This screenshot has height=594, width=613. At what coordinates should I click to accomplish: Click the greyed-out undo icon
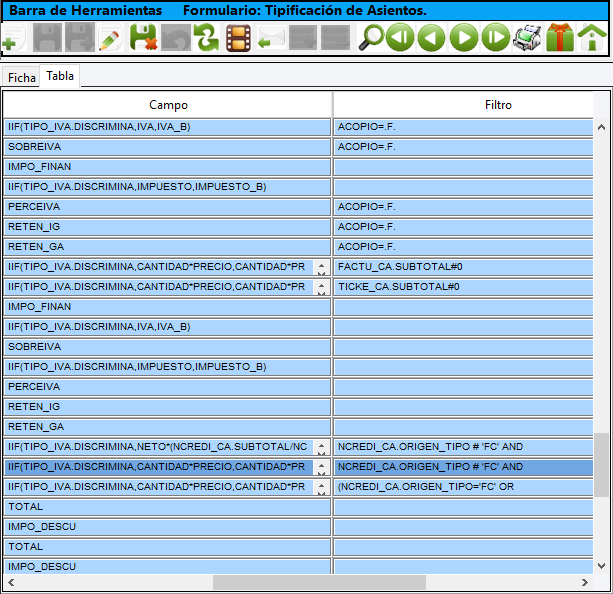point(176,38)
